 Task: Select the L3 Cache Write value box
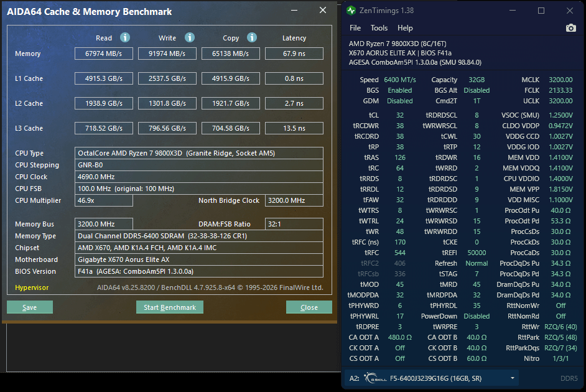click(167, 128)
